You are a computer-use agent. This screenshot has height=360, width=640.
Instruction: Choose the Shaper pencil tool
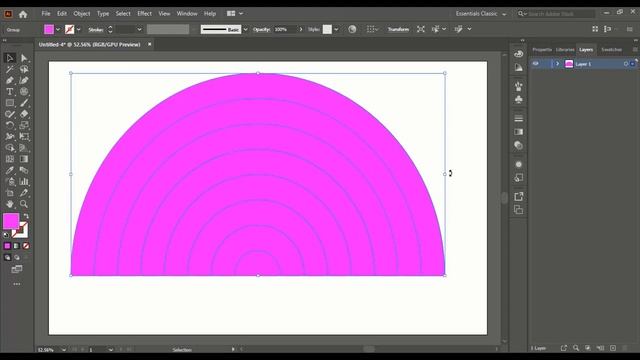coord(10,114)
